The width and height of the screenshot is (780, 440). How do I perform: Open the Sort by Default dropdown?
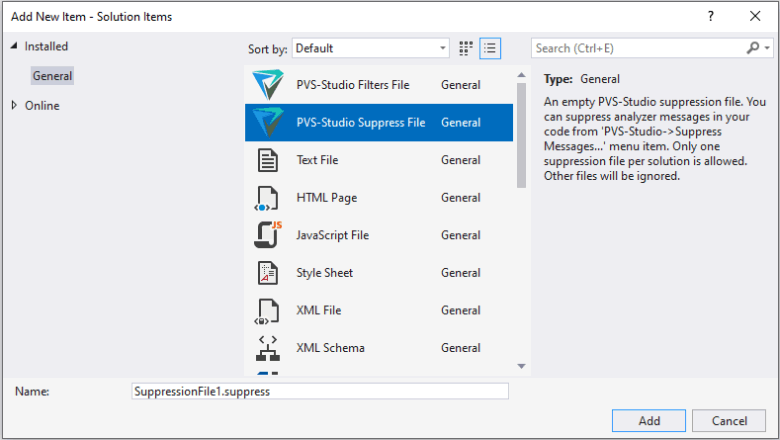click(371, 48)
